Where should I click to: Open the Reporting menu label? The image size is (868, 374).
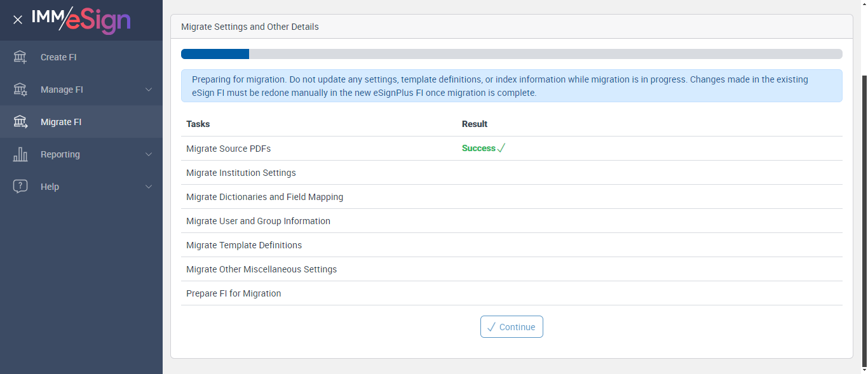tap(60, 154)
